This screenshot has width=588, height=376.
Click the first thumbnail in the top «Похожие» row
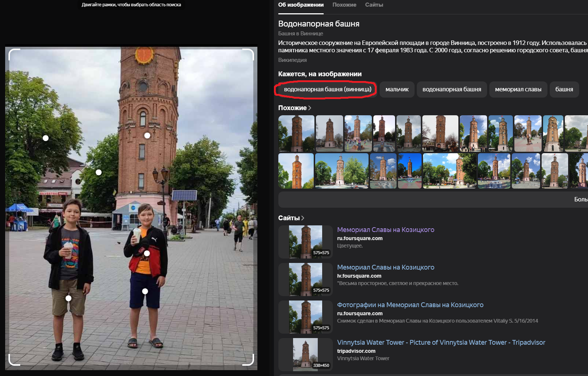click(x=296, y=133)
